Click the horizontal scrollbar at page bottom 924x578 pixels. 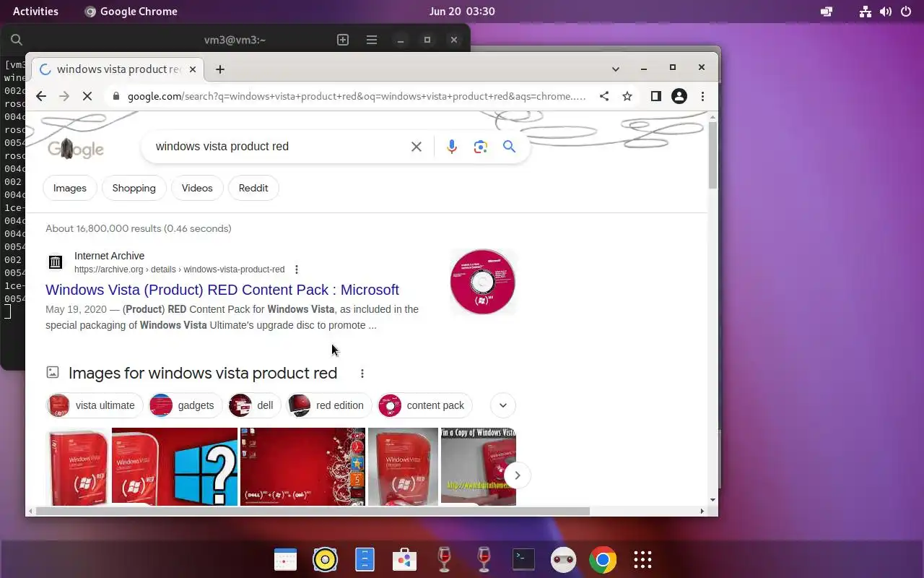[x=313, y=511]
